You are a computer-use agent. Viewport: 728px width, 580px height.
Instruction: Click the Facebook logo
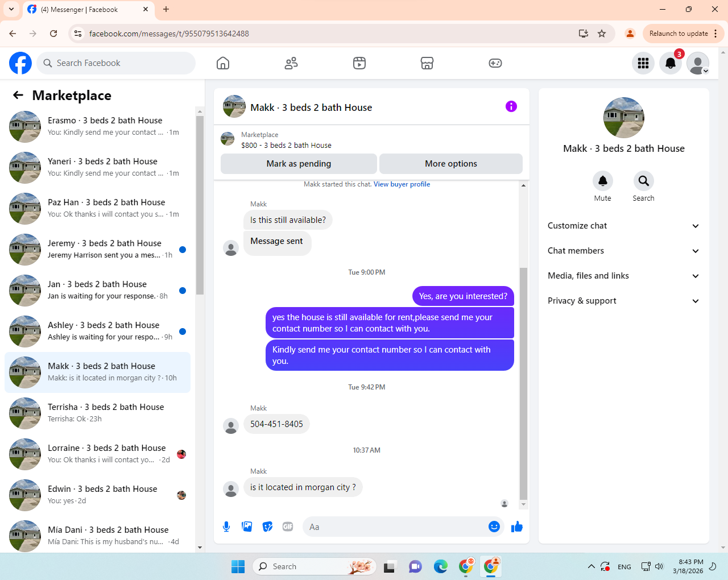click(x=20, y=63)
